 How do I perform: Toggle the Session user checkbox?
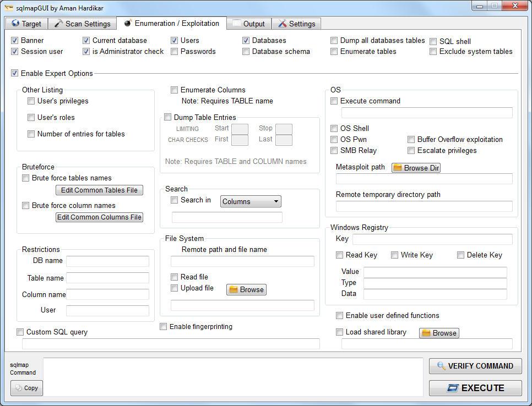click(x=14, y=52)
